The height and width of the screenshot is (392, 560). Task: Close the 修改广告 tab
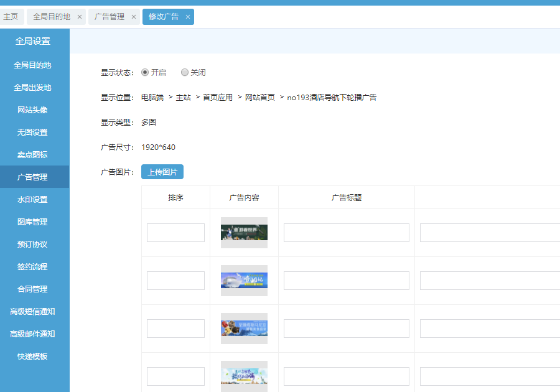(x=188, y=17)
